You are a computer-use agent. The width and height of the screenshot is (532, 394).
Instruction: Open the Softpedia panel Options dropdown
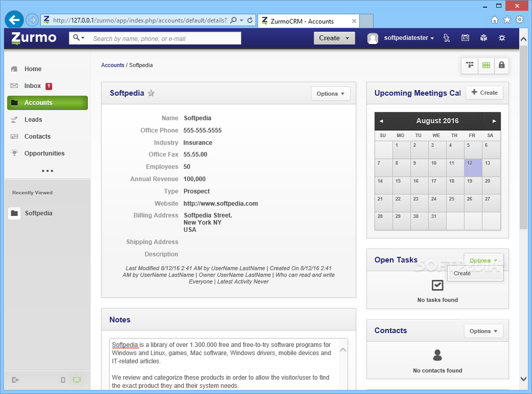click(x=331, y=94)
